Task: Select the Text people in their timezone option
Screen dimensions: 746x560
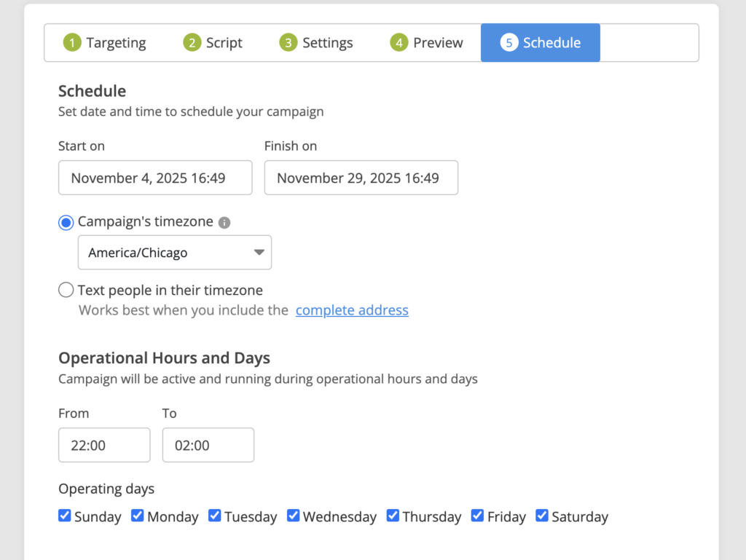Action: 66,290
